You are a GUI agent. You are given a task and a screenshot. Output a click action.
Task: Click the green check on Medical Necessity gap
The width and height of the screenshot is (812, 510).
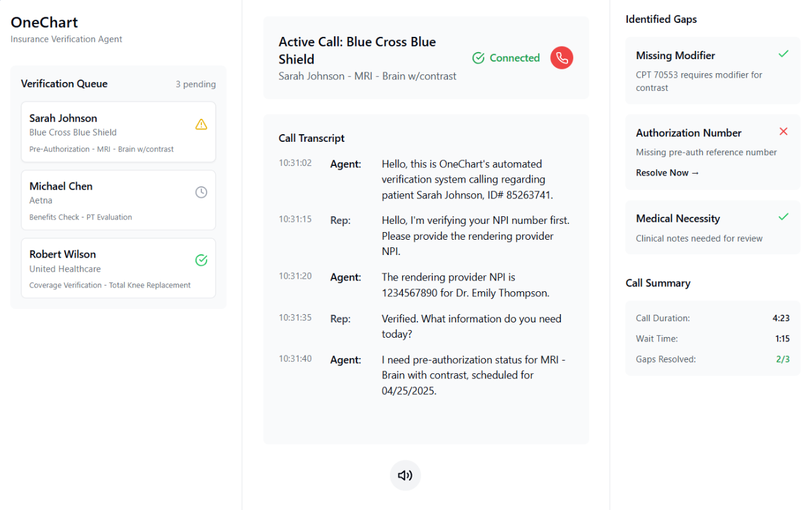783,217
